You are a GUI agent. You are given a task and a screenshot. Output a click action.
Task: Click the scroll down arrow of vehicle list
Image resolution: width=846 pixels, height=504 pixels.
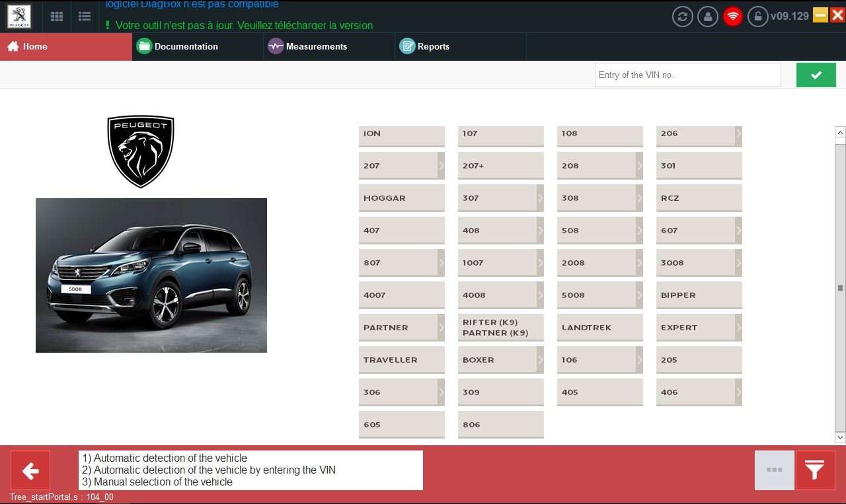pos(840,437)
